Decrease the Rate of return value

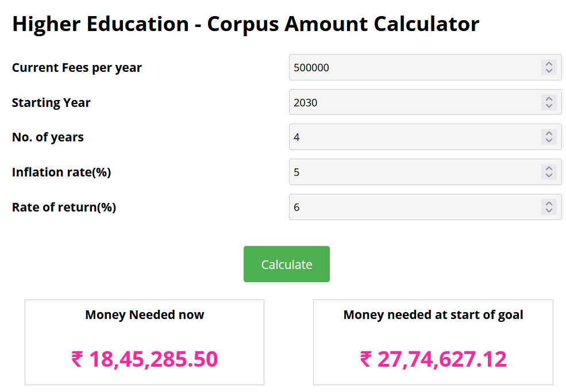(549, 210)
